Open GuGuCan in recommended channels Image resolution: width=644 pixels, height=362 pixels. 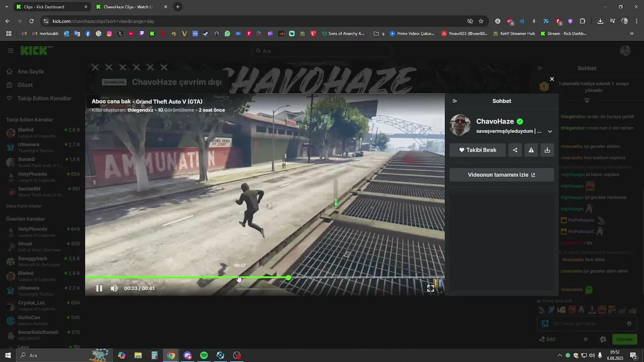[43, 320]
